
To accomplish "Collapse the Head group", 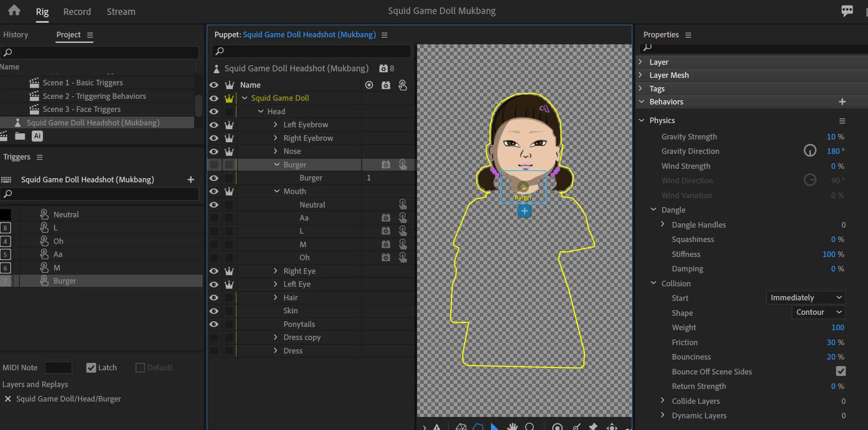I will [x=261, y=111].
